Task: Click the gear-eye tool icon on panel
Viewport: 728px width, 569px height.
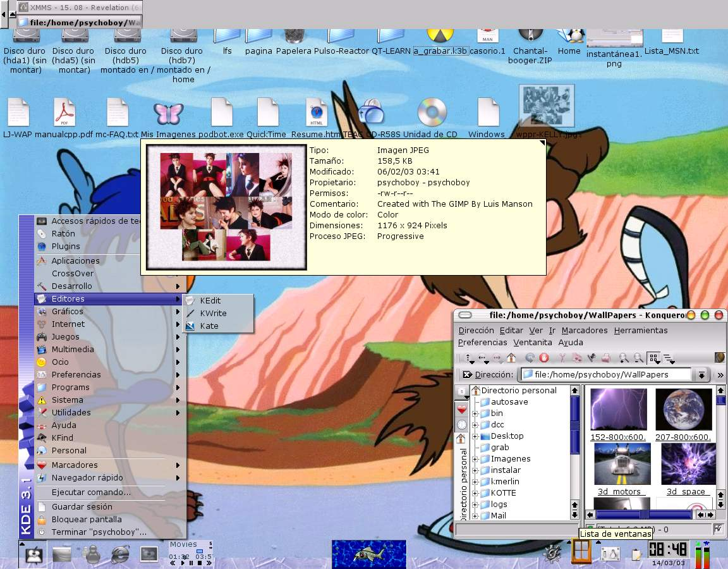Action: (552, 553)
